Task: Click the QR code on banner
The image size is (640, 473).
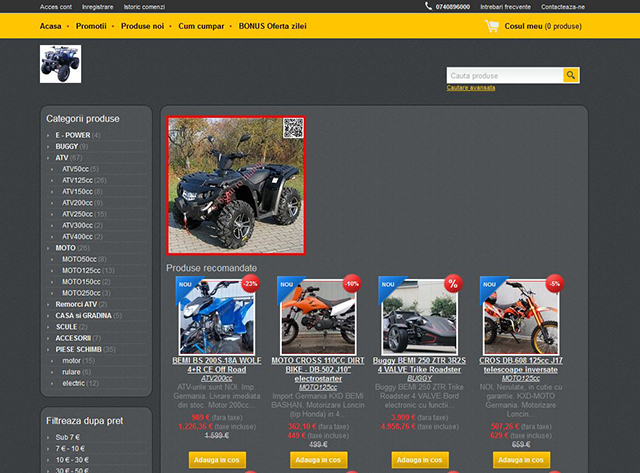Action: (x=292, y=128)
